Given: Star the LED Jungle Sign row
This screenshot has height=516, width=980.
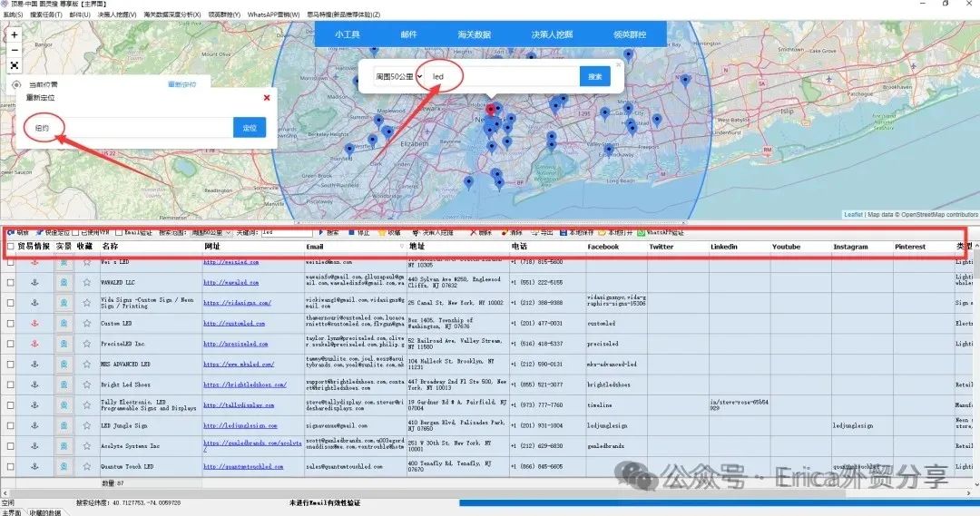Looking at the screenshot, I should pos(86,425).
